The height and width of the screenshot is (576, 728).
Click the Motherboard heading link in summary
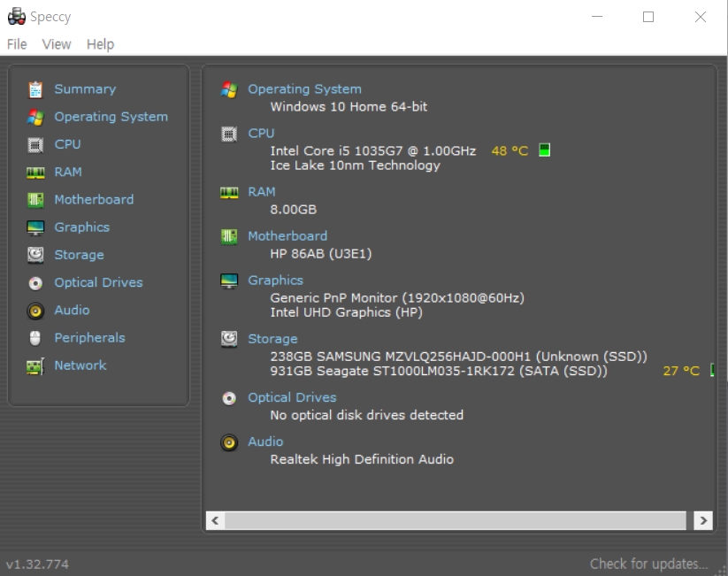click(287, 236)
